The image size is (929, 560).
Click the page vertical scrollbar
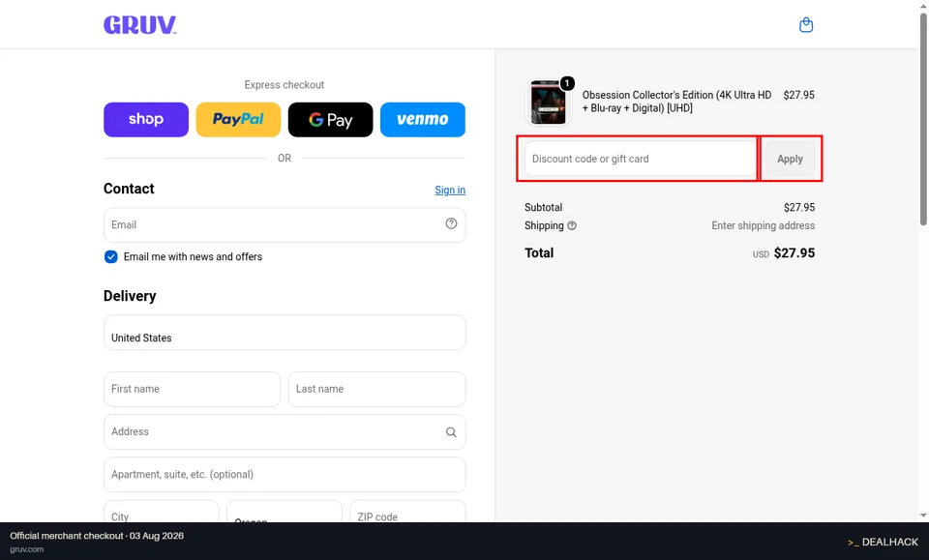click(x=923, y=118)
